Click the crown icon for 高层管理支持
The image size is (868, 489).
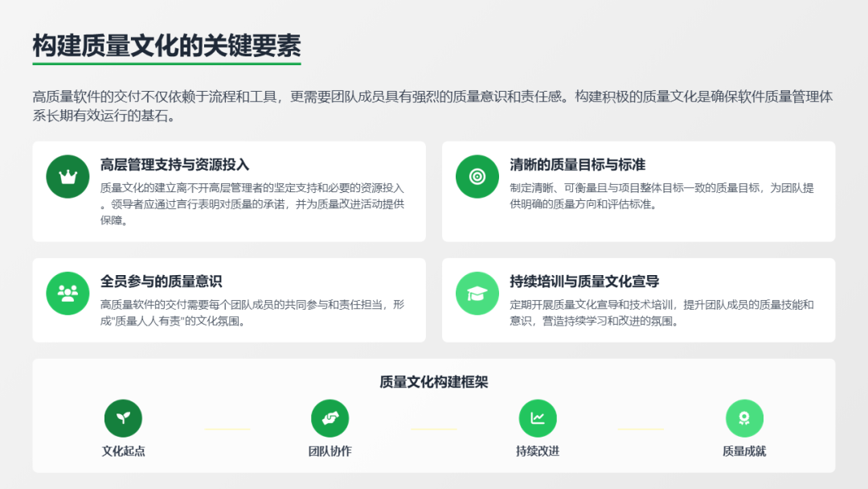(68, 176)
